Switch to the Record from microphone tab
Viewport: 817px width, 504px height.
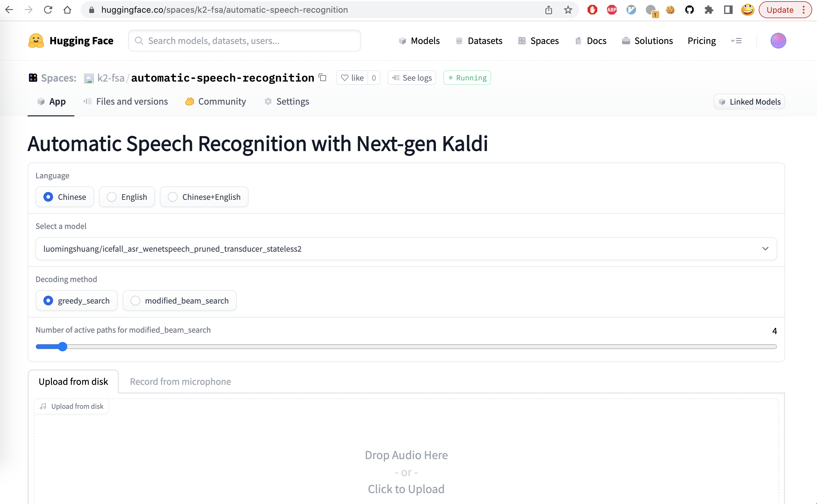pyautogui.click(x=180, y=382)
